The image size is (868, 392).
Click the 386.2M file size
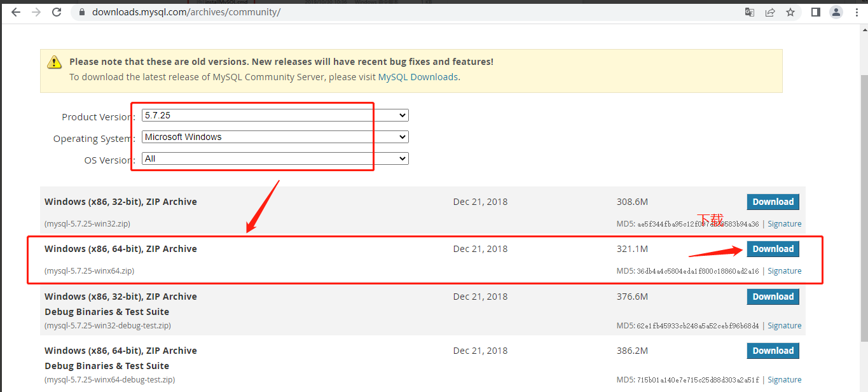tap(632, 351)
